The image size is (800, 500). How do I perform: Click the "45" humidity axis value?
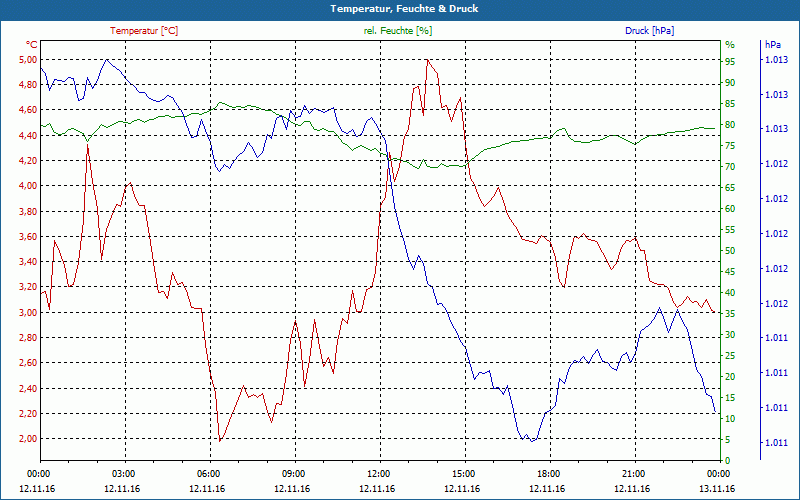[x=730, y=272]
